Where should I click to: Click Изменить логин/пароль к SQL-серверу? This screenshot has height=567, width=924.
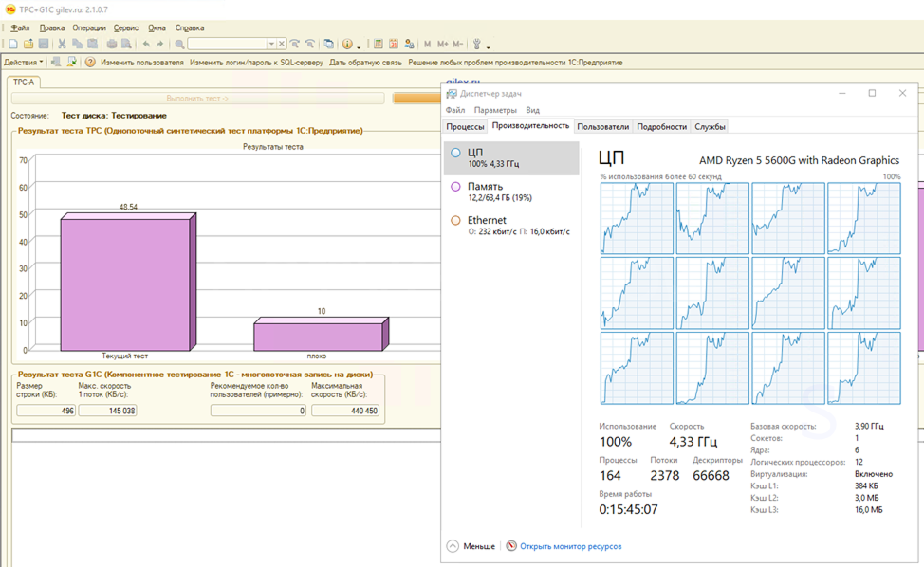click(256, 63)
